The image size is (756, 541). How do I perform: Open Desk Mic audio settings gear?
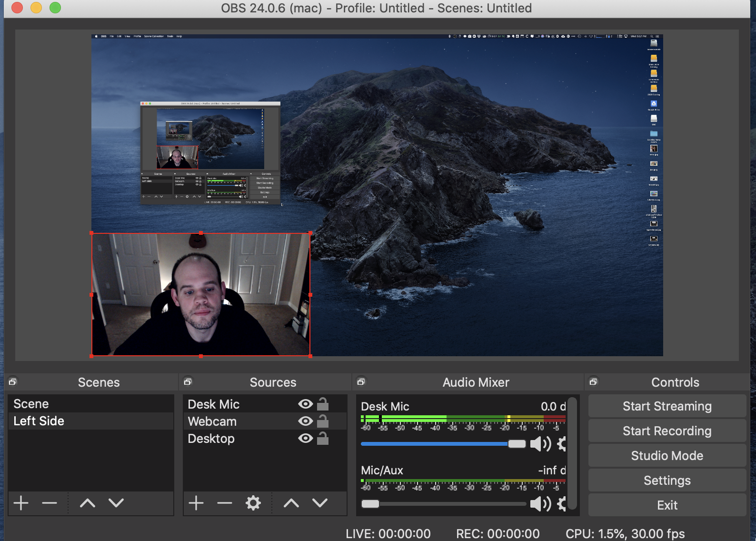tap(562, 444)
